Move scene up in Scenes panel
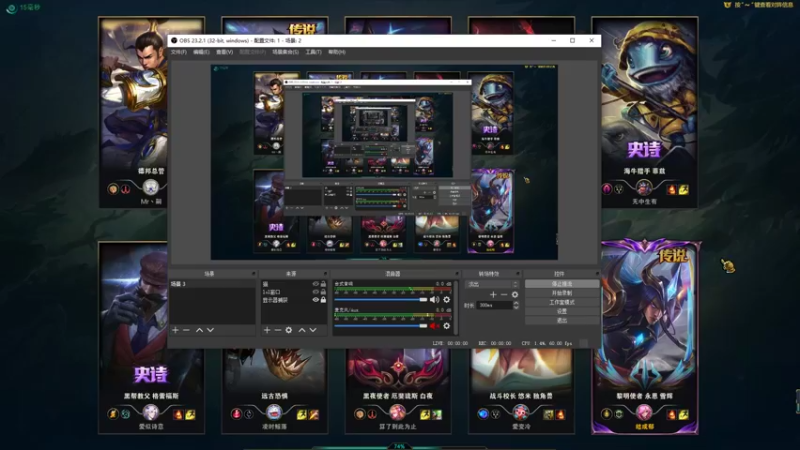The height and width of the screenshot is (450, 800). 199,330
